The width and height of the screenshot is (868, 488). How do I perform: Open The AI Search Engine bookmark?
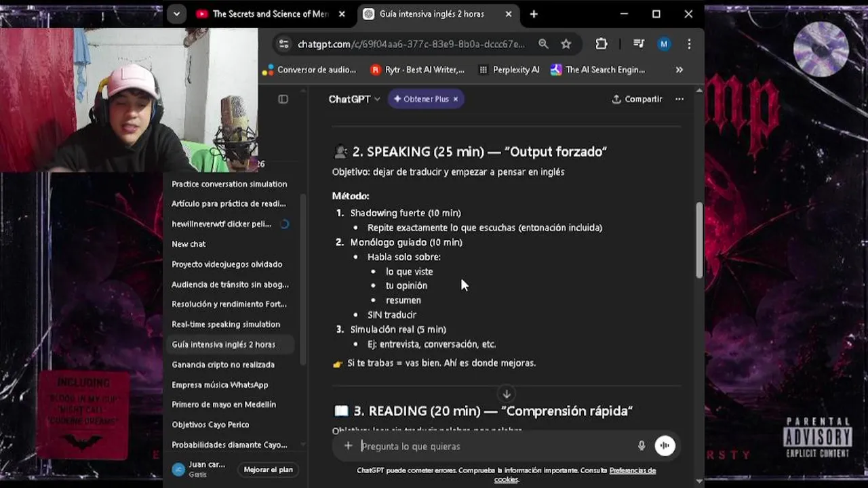597,70
